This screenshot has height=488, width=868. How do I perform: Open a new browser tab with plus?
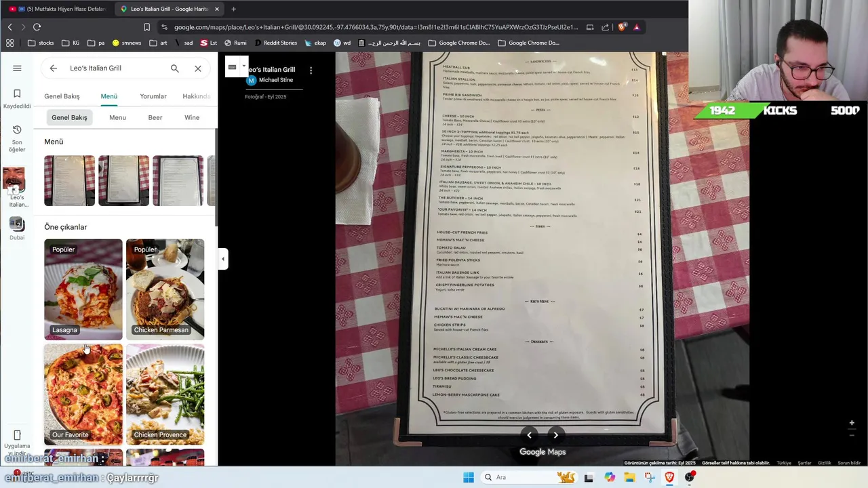click(233, 9)
